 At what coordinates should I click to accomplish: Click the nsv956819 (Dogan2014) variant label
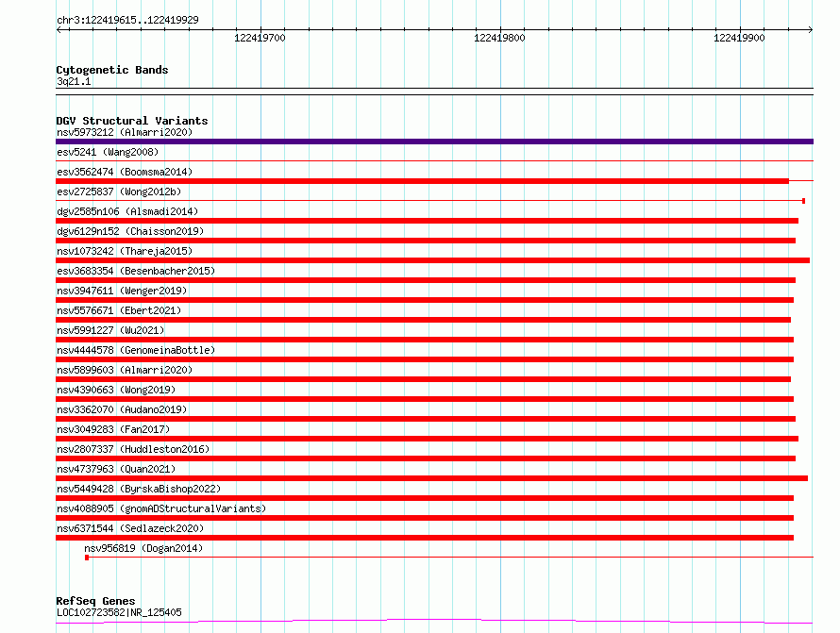(143, 548)
